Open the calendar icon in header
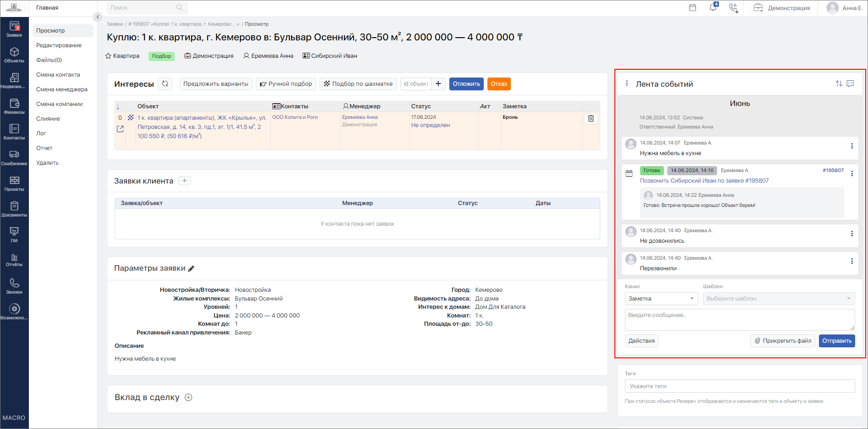The width and height of the screenshot is (868, 429). 693,7
